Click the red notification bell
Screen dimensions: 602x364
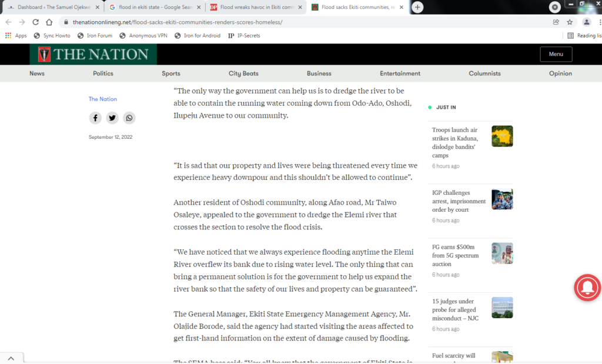click(587, 288)
